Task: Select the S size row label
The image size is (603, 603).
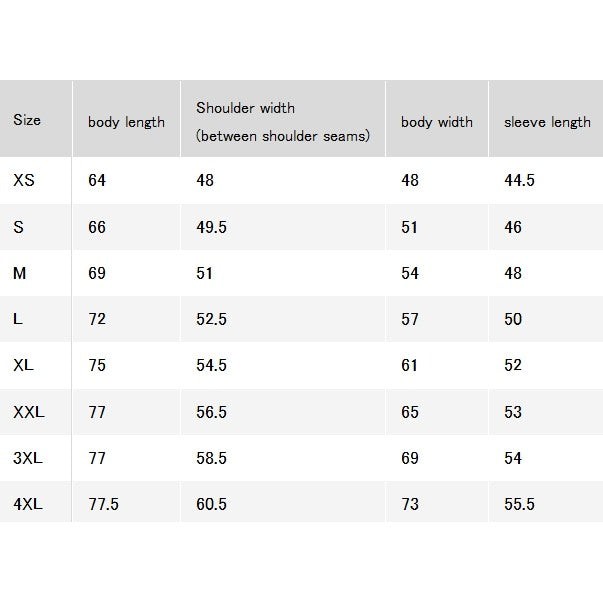Action: click(x=18, y=227)
